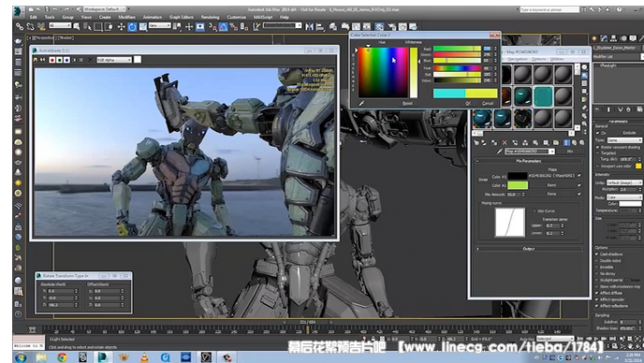Open the Create command panel tab
The image size is (644, 363).
pos(594,38)
